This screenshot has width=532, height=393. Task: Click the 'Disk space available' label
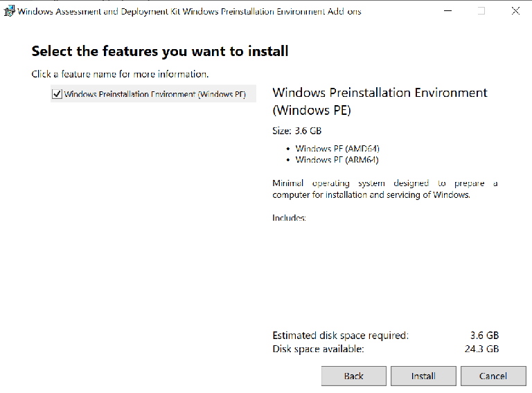pyautogui.click(x=318, y=349)
